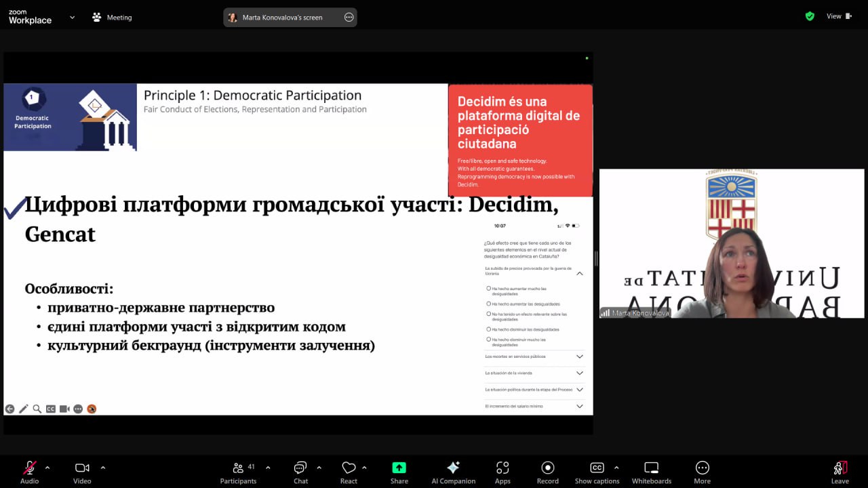The image size is (868, 488).
Task: Toggle CC subtitles in slide toolbar
Action: [51, 409]
